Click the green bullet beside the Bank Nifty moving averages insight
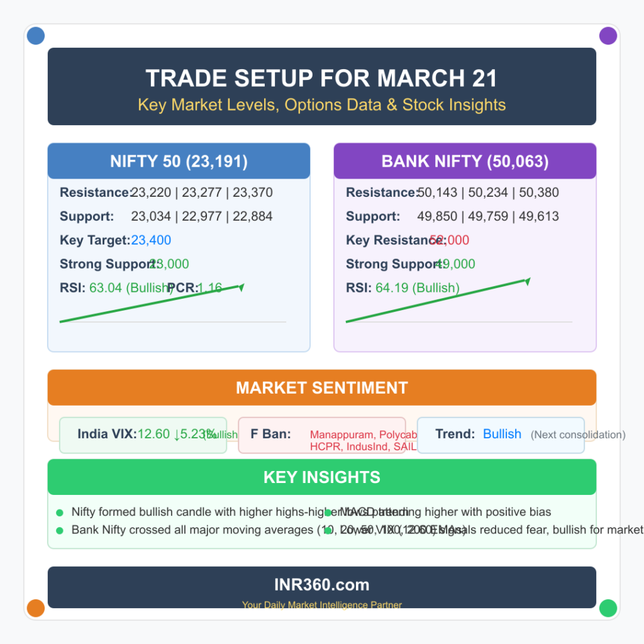The width and height of the screenshot is (644, 644). [x=60, y=530]
